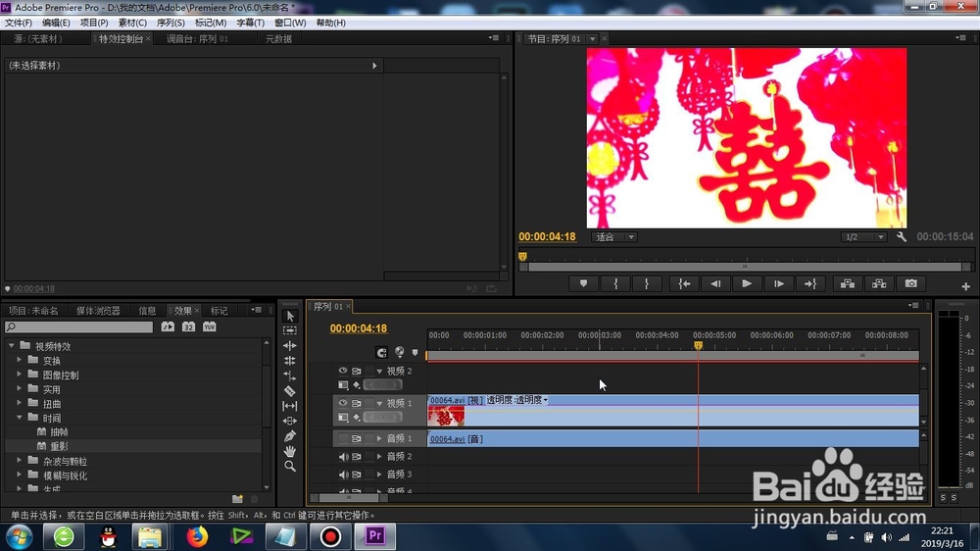Open Premiere Pro in the Windows taskbar
This screenshot has height=551, width=980.
coord(375,536)
